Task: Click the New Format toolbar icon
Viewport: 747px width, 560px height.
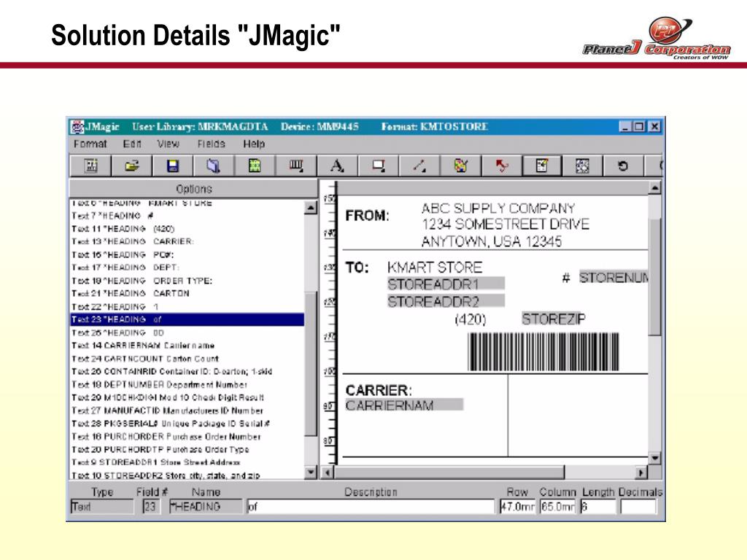Action: pyautogui.click(x=90, y=166)
